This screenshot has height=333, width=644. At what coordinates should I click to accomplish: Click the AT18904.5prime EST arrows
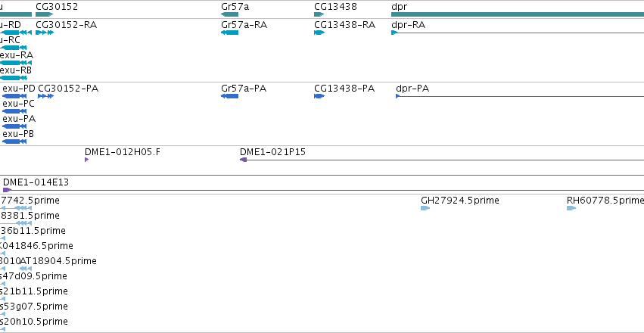coord(26,269)
